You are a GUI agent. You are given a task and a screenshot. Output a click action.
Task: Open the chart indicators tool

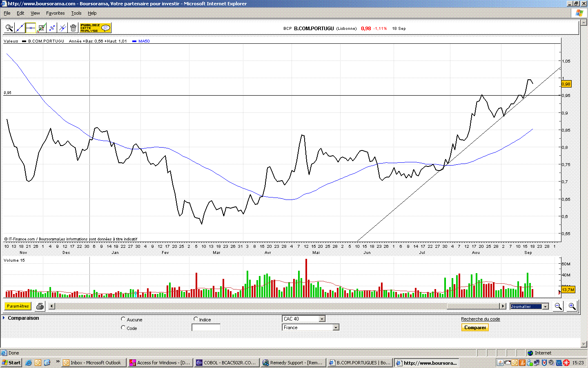point(41,28)
